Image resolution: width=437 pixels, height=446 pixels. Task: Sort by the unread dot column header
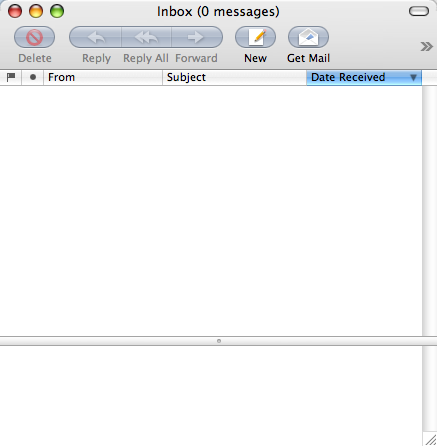pos(33,77)
